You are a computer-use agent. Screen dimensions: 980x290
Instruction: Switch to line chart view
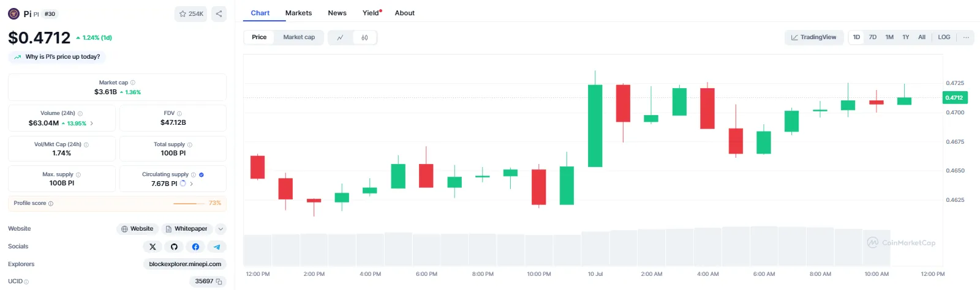tap(341, 38)
